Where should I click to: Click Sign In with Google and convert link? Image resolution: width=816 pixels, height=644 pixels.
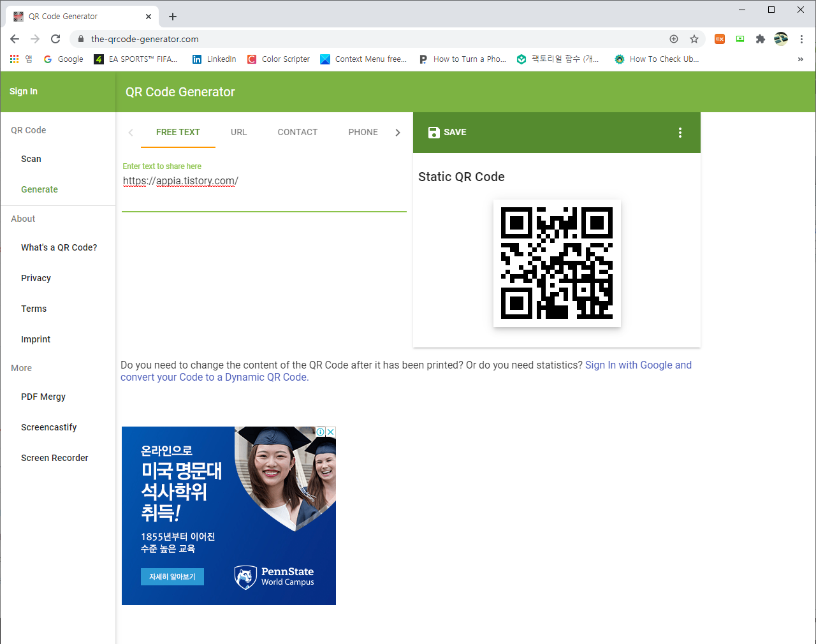(x=406, y=371)
